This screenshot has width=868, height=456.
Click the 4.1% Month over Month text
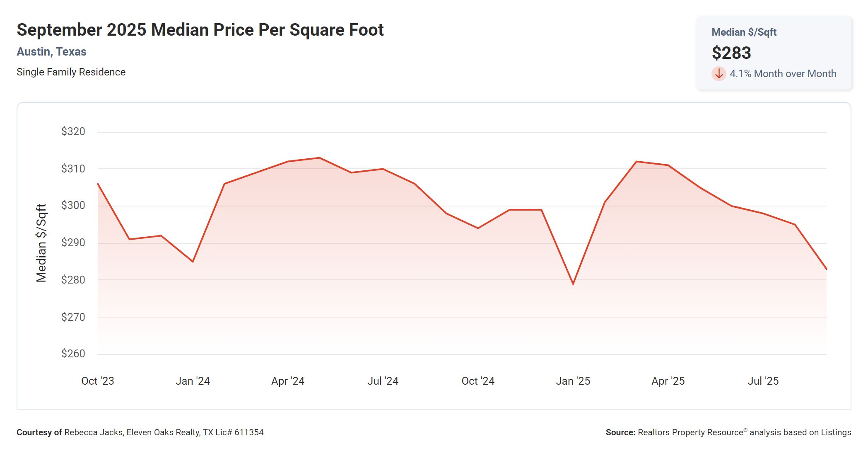(783, 74)
